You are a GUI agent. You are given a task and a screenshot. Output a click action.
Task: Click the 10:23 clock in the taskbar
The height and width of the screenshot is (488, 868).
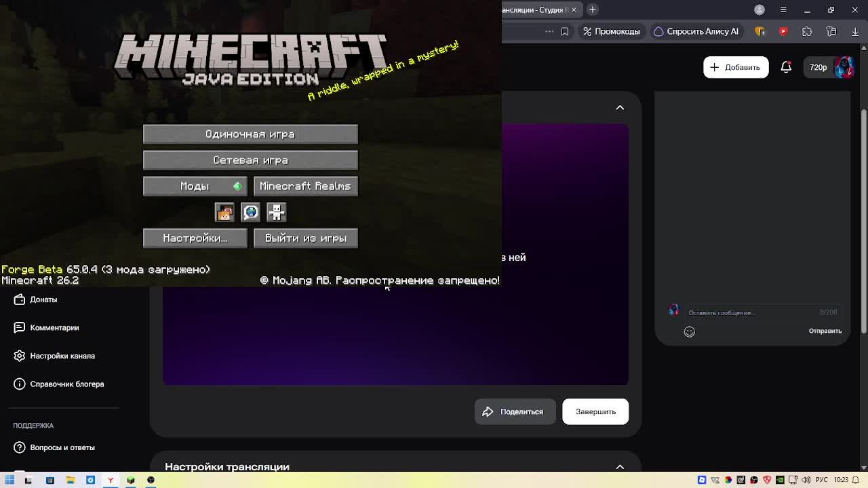tap(841, 480)
